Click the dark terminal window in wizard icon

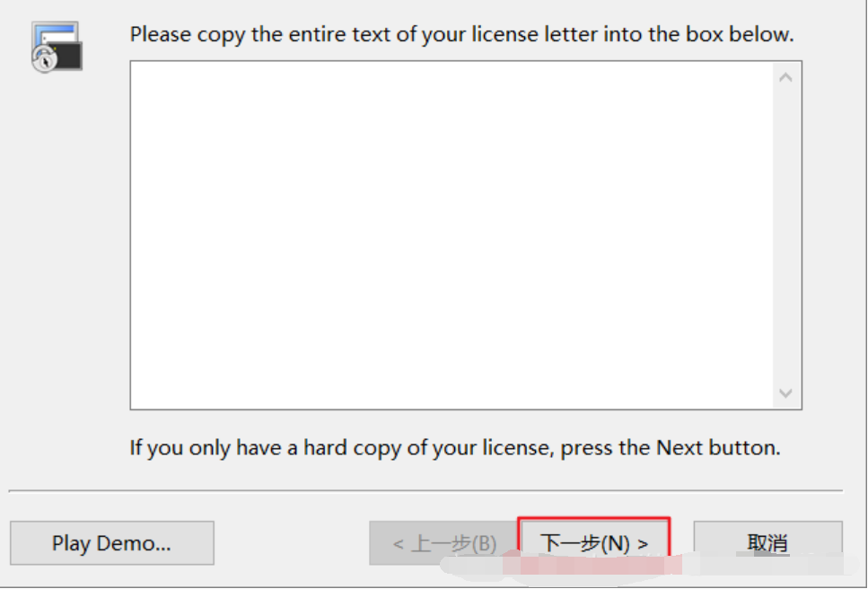tap(67, 56)
